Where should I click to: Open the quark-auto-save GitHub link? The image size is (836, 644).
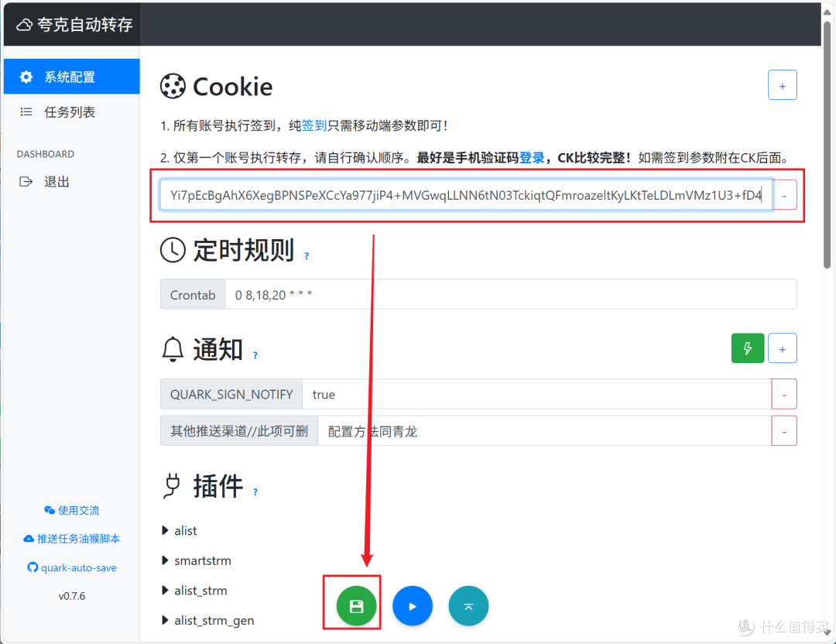72,568
